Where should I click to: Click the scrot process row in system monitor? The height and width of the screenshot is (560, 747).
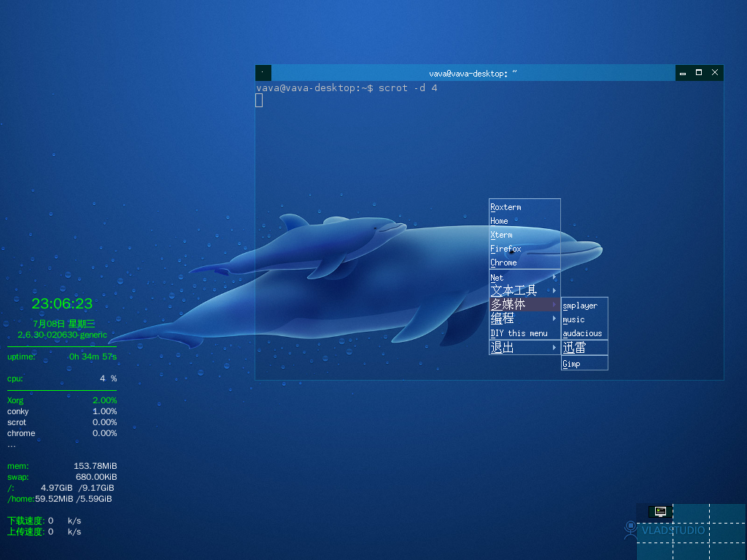[62, 422]
